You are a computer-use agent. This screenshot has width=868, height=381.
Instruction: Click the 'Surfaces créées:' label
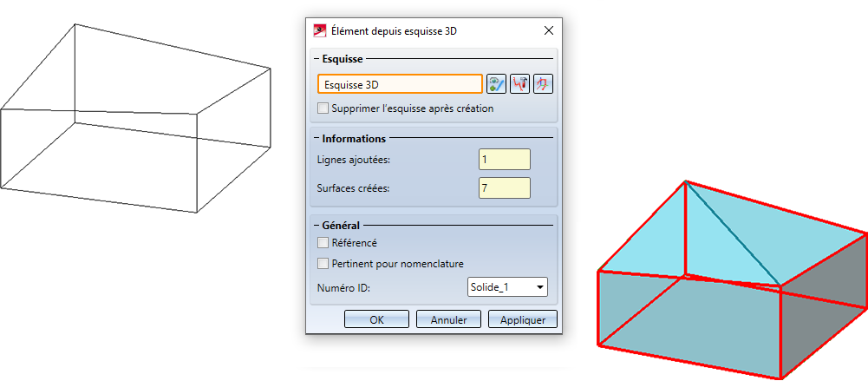354,187
